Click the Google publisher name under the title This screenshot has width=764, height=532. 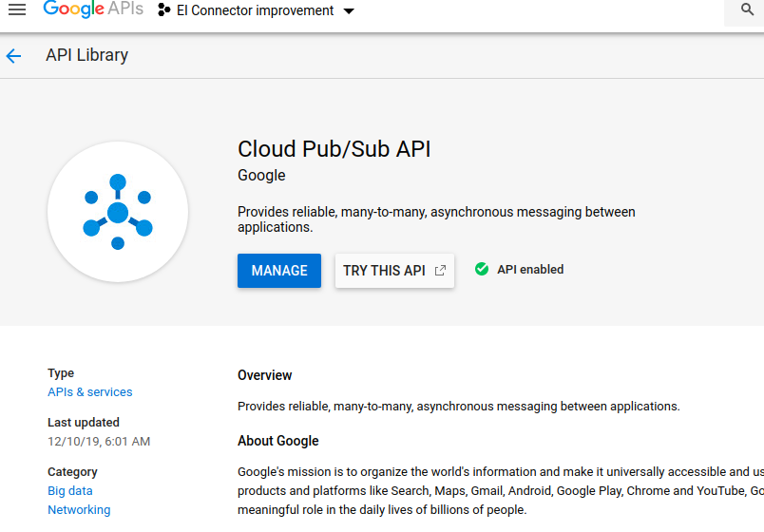pyautogui.click(x=261, y=176)
